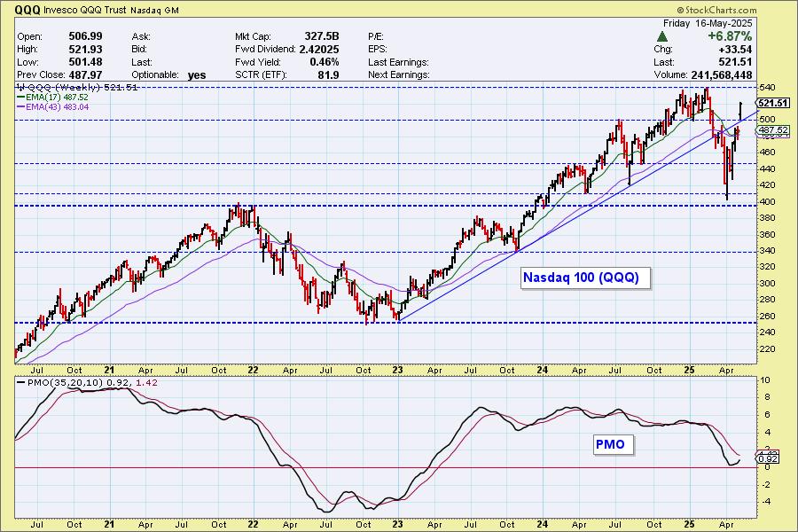Click the EMA(17) legend entry
This screenshot has height=532, width=798.
[x=53, y=98]
